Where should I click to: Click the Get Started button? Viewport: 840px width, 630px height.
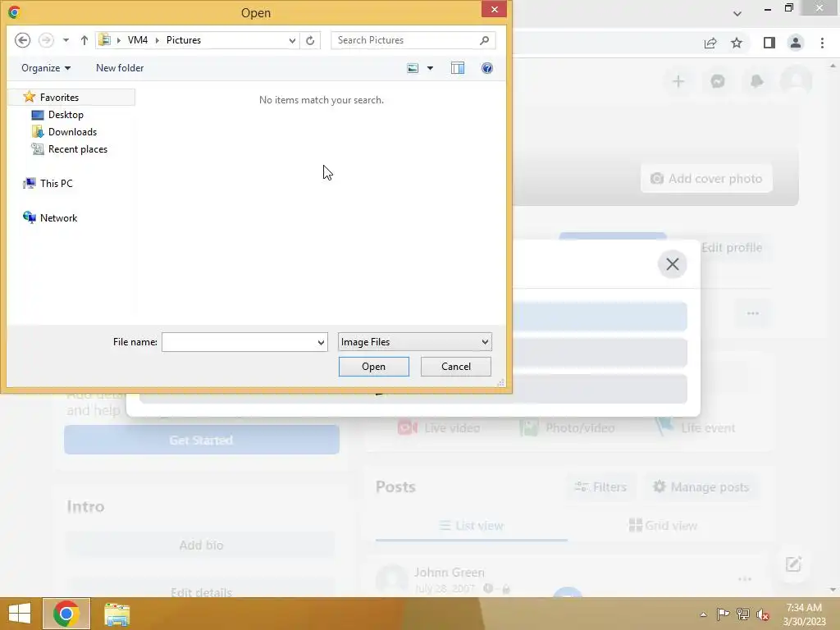click(202, 440)
